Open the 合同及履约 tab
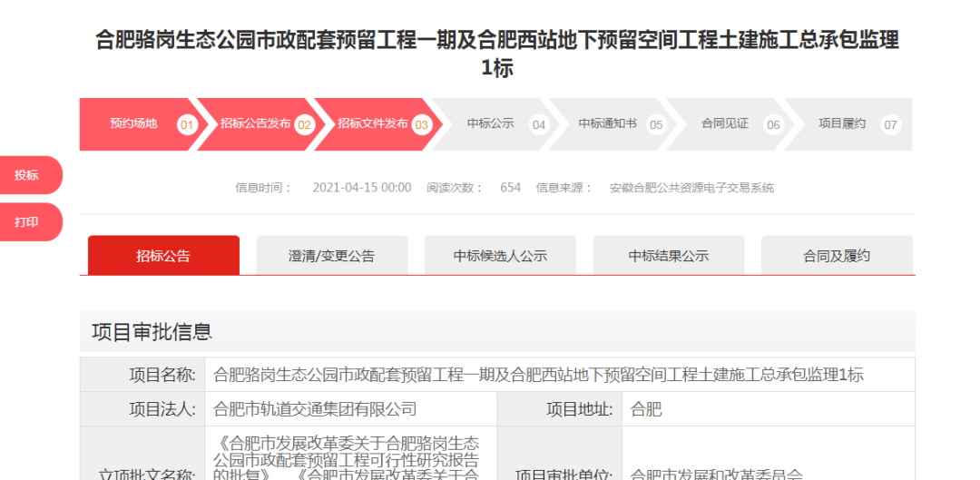Screen dimensions: 980x480 tap(837, 255)
